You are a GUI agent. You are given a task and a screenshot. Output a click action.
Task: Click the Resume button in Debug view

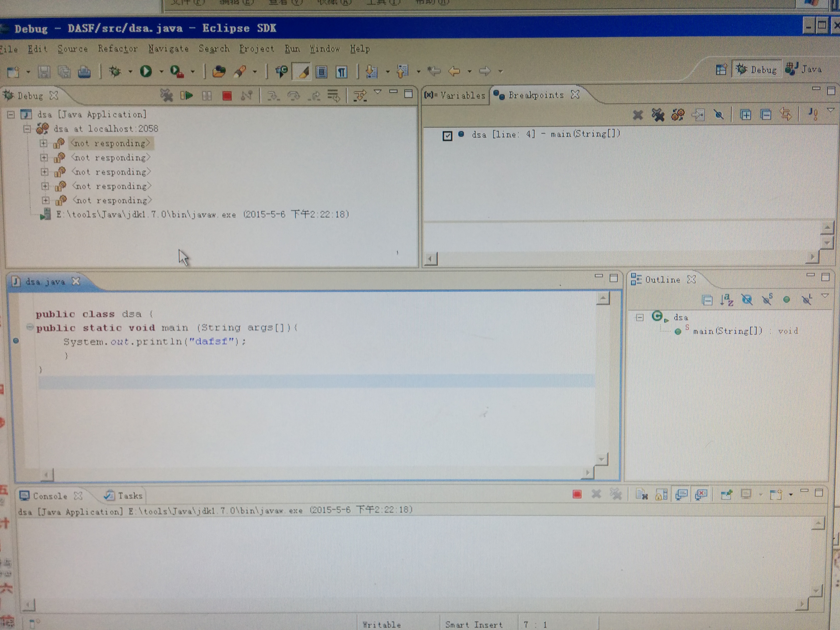[x=187, y=96]
